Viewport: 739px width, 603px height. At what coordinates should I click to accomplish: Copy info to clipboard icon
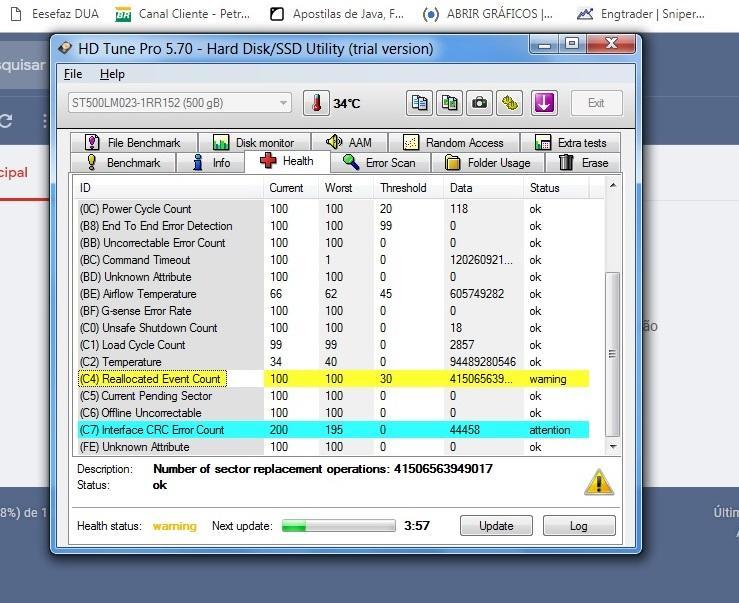click(x=419, y=103)
